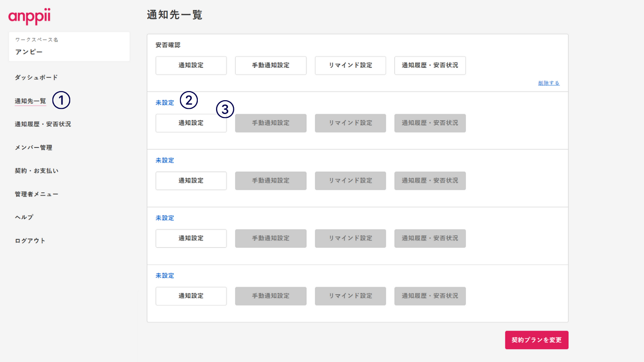This screenshot has height=362, width=644.
Task: View 通知履歴・安否状況 button in 安否確認 section
Action: click(430, 66)
